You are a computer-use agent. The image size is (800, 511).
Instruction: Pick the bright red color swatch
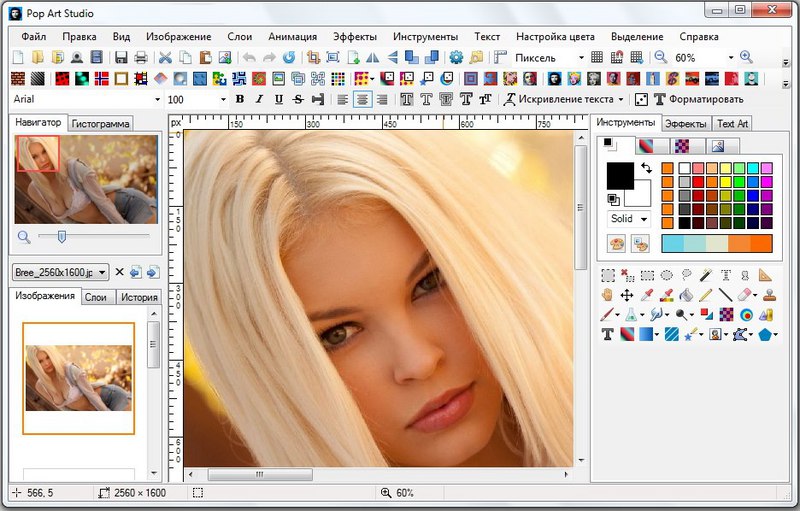(x=698, y=182)
